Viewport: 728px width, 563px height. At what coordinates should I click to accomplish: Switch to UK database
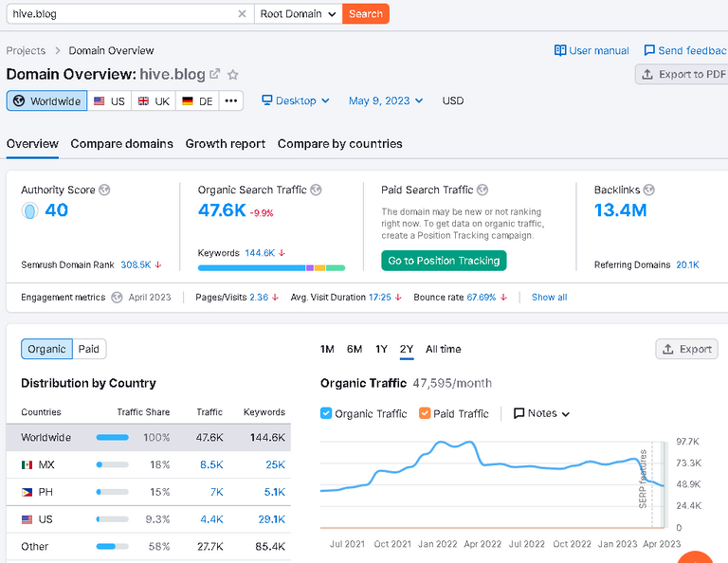pyautogui.click(x=154, y=100)
